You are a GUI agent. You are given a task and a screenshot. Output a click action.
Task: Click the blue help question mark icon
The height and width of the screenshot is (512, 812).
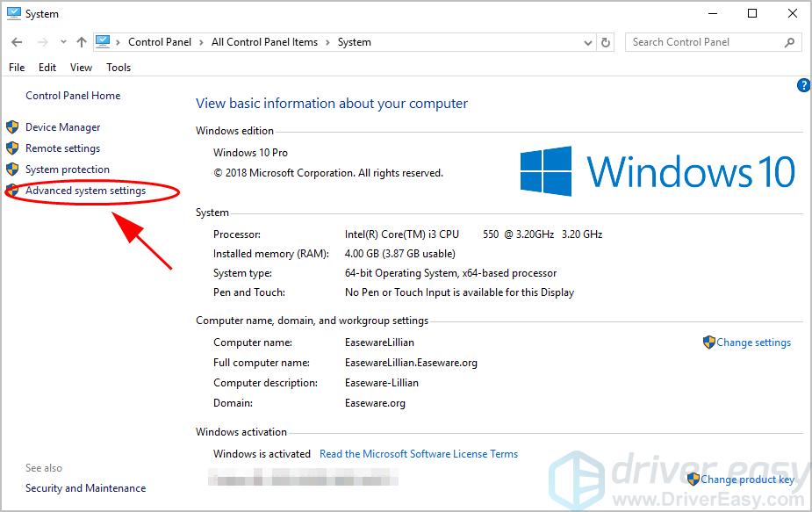click(802, 85)
